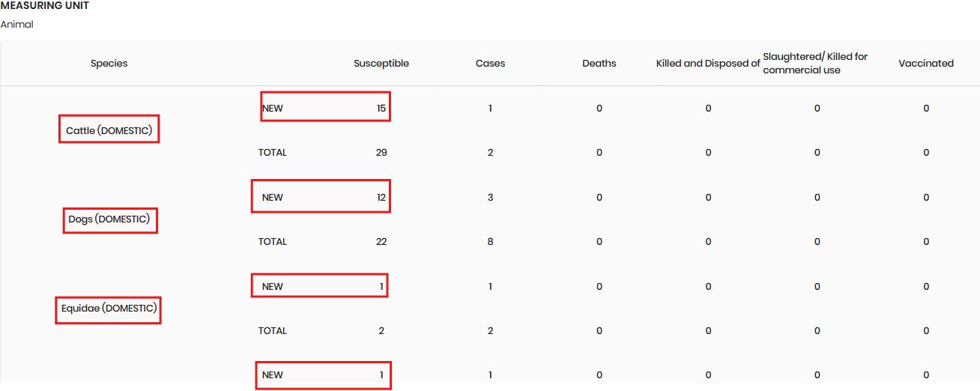
Task: Select the Dogs (DOMESTIC) species label
Action: (x=109, y=219)
